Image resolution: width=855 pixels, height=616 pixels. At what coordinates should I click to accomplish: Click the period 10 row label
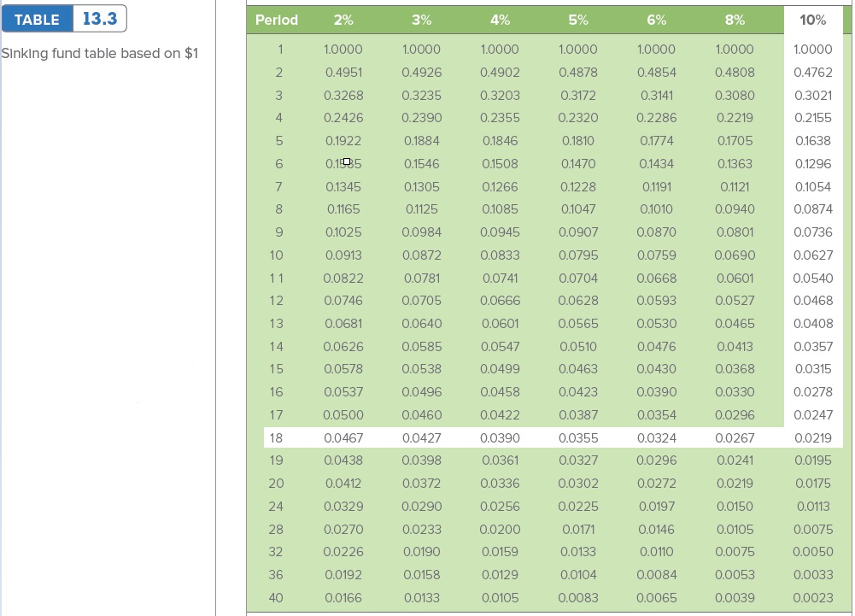(273, 255)
